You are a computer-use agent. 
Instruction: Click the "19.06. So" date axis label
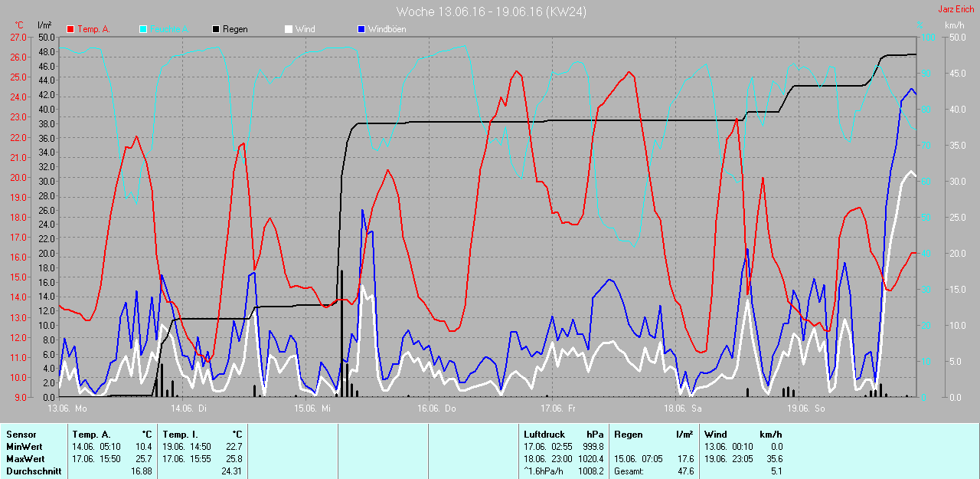click(x=806, y=408)
